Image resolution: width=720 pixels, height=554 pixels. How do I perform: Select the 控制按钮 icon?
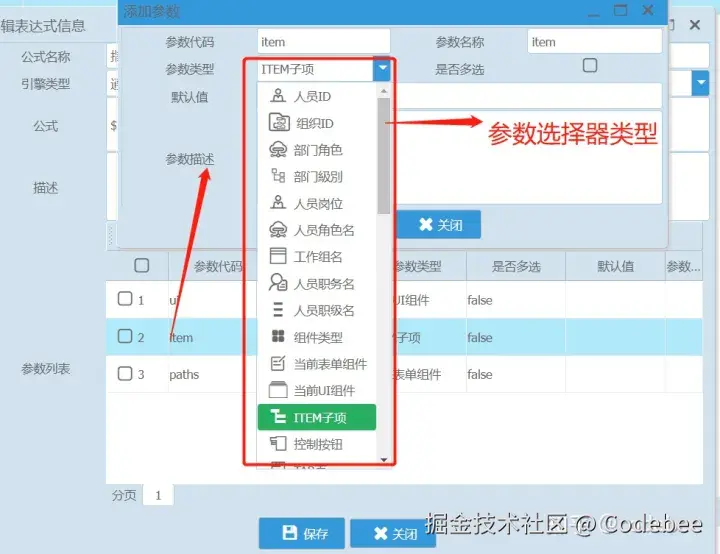(278, 444)
